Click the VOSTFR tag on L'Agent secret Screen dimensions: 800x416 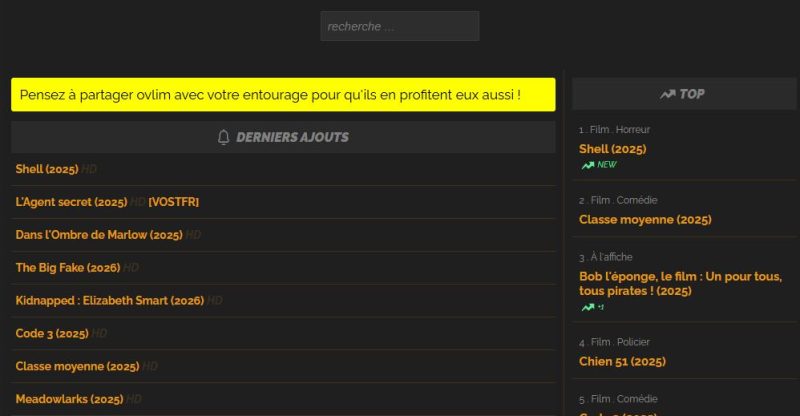(173, 202)
